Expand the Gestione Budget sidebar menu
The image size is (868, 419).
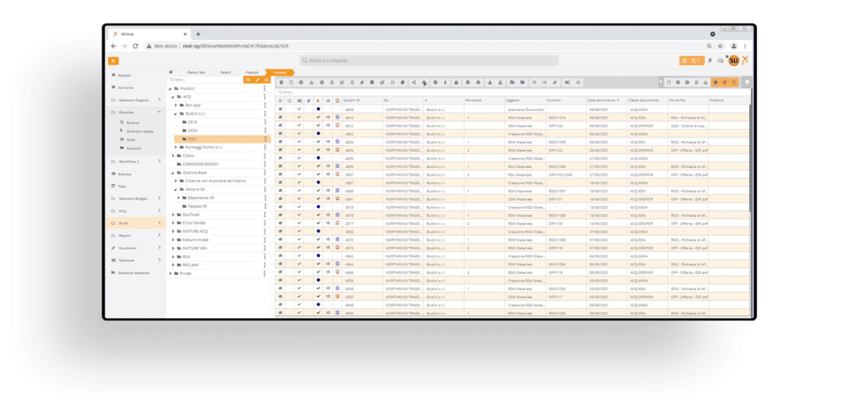(136, 198)
